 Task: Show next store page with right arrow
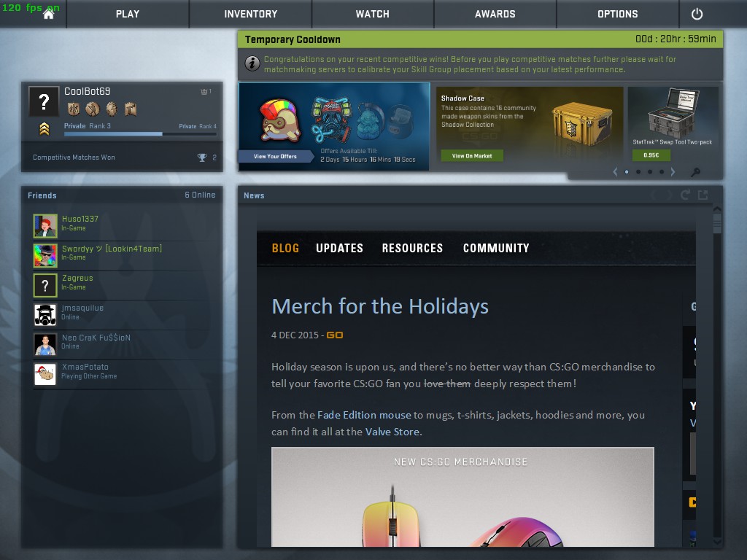coord(673,172)
